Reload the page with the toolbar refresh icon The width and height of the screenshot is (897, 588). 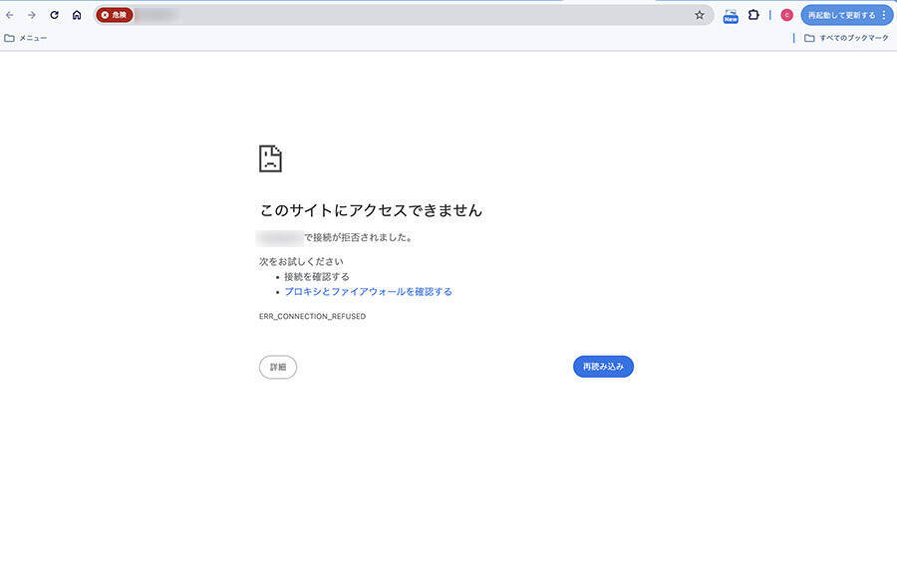pyautogui.click(x=54, y=15)
